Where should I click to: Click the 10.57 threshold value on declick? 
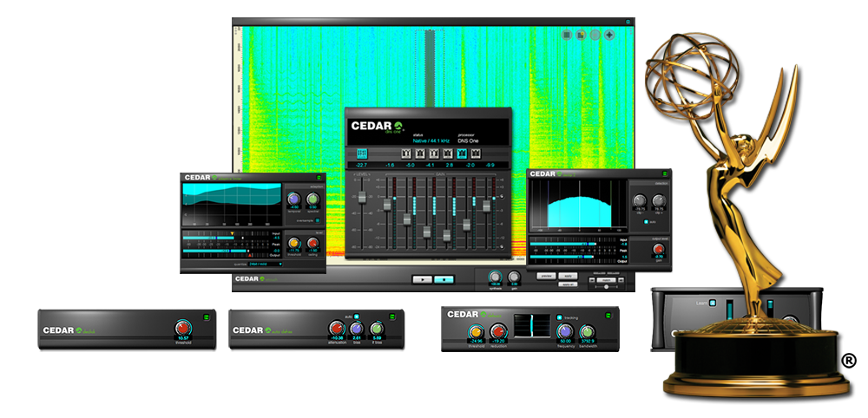click(183, 338)
